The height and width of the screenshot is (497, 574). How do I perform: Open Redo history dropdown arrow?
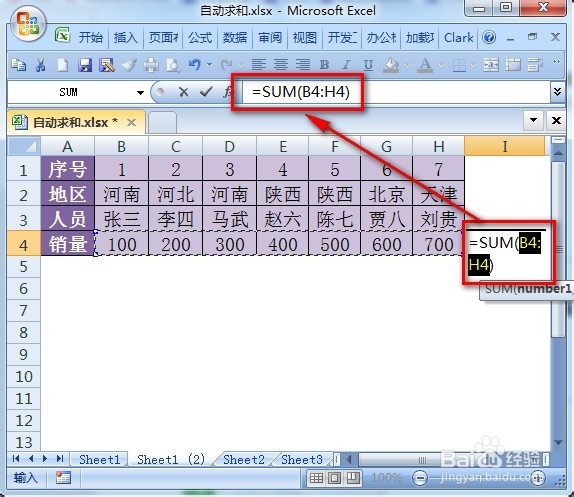tap(242, 65)
